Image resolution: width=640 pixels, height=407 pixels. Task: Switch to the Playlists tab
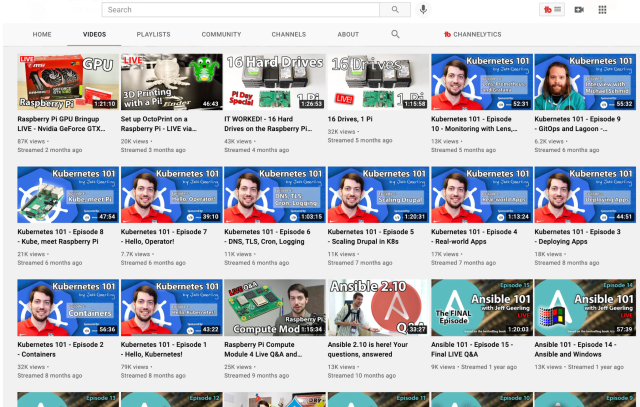153,34
